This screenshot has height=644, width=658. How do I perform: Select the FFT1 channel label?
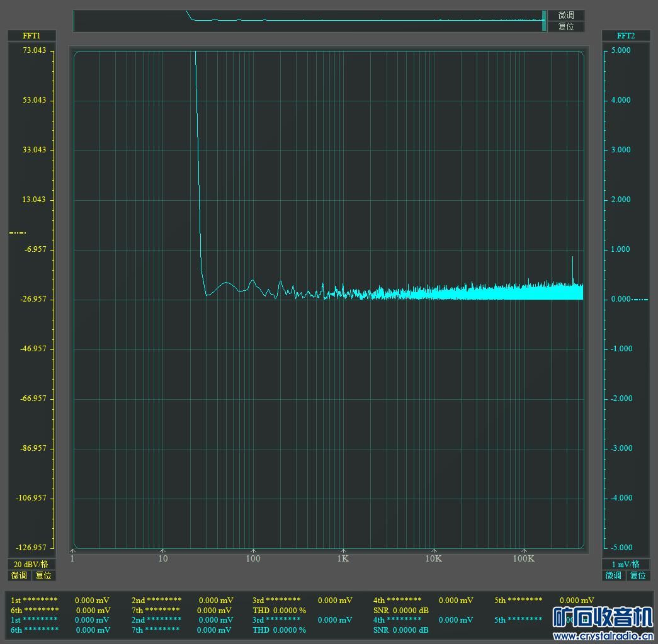(x=31, y=36)
